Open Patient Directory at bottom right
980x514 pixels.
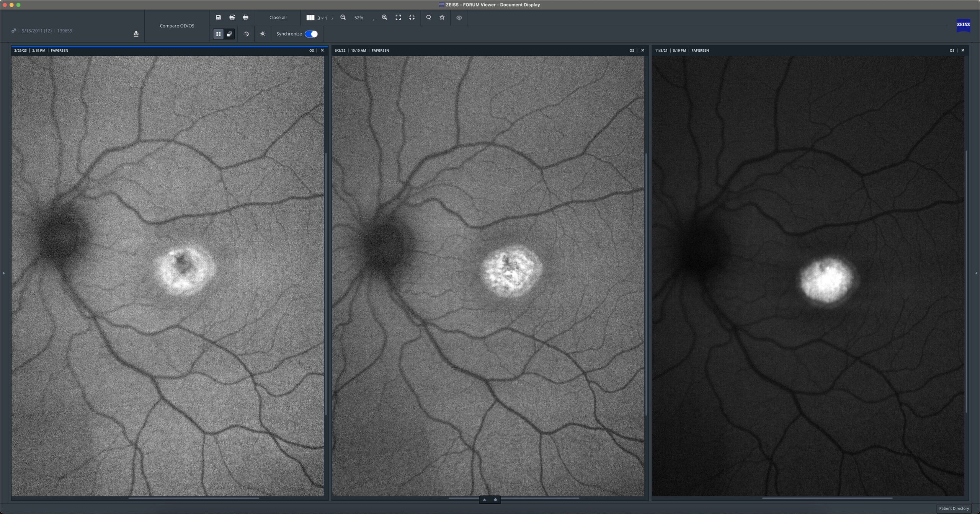954,508
